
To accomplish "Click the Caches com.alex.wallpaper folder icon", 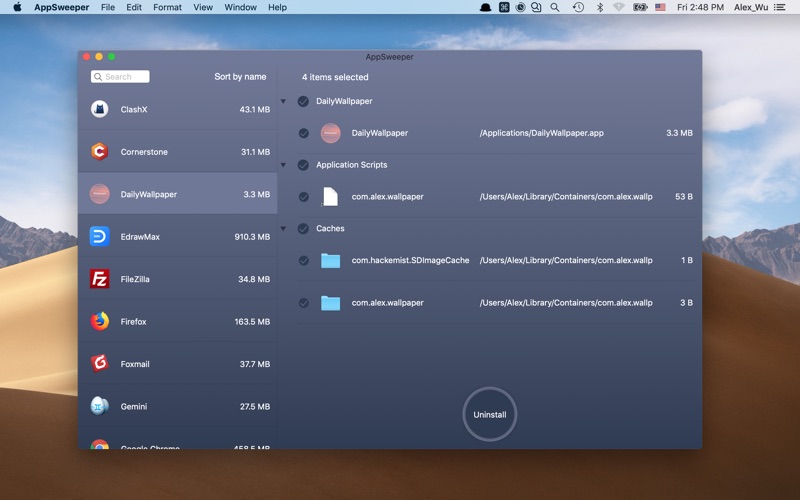I will (331, 303).
